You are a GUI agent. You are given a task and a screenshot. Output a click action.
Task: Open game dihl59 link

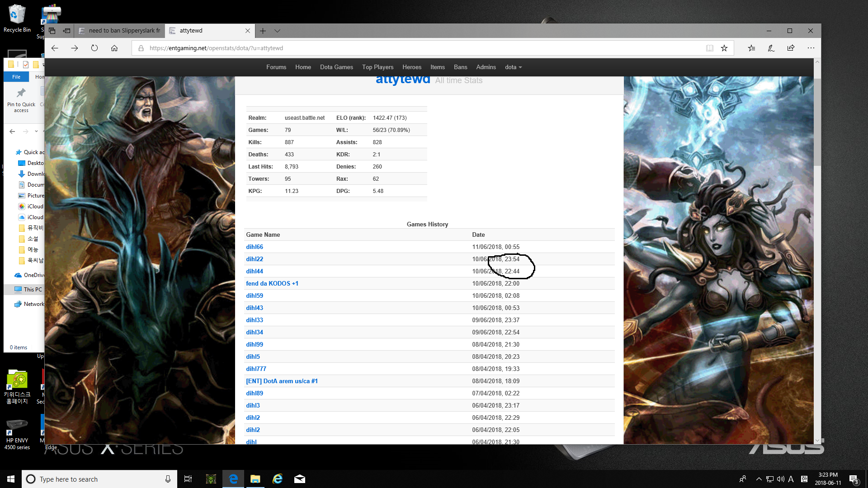point(255,296)
